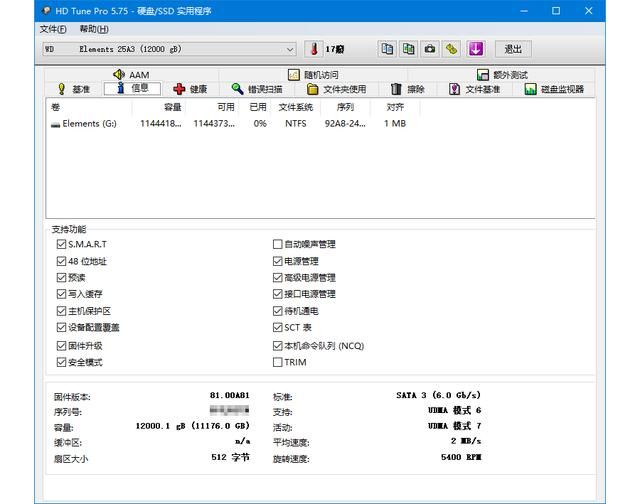This screenshot has height=504, width=640.
Task: Click the 对齐 column header
Action: point(395,107)
